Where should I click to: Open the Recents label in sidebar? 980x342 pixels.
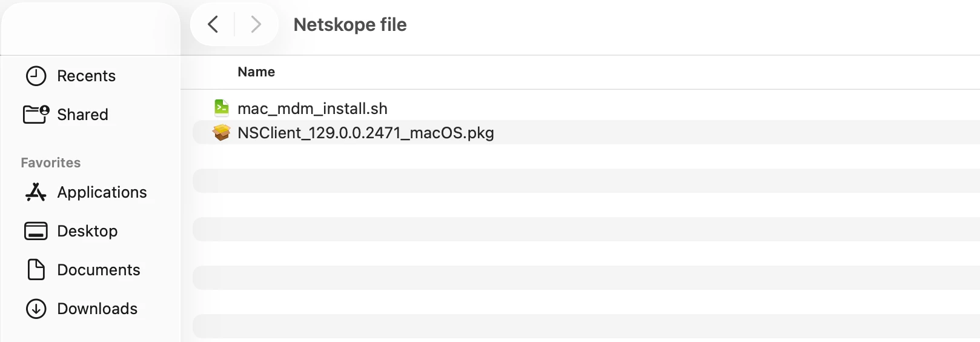86,76
